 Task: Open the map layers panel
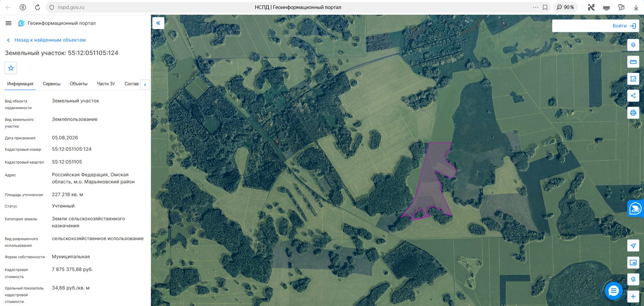click(633, 45)
